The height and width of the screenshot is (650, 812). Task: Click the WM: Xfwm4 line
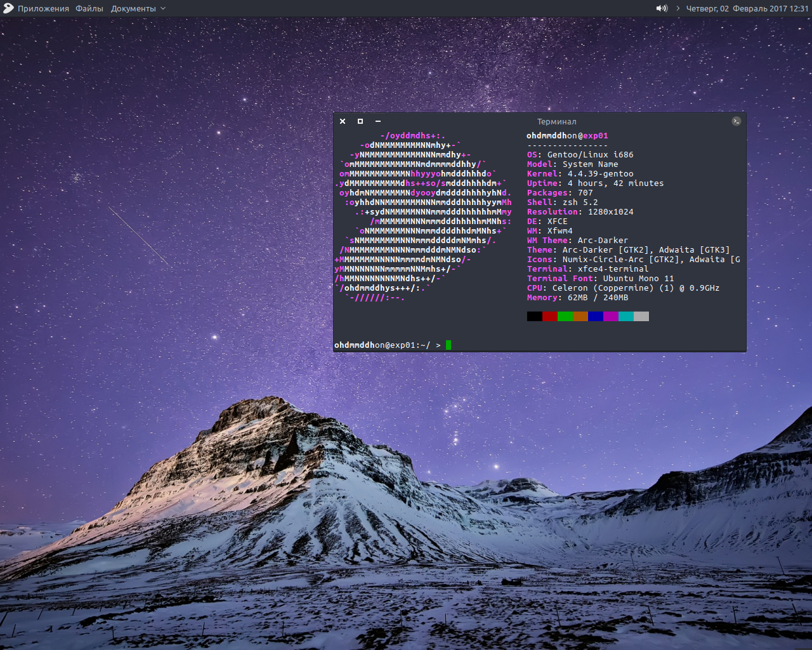[550, 230]
